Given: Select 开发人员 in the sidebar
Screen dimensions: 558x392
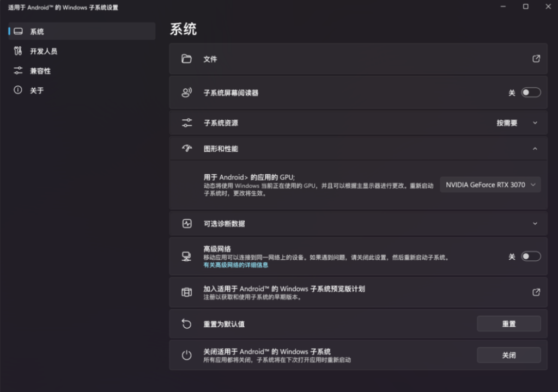Looking at the screenshot, I should click(82, 51).
